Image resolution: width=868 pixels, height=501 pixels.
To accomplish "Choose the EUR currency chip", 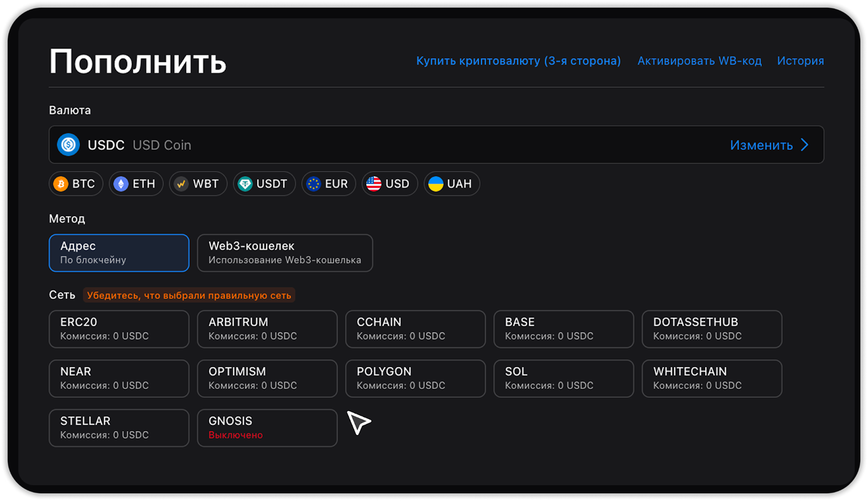I will click(328, 184).
